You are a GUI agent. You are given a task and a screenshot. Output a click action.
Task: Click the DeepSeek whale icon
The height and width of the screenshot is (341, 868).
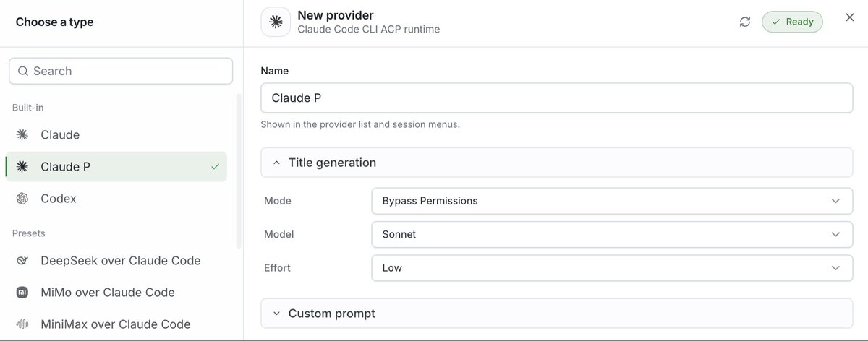pos(22,261)
